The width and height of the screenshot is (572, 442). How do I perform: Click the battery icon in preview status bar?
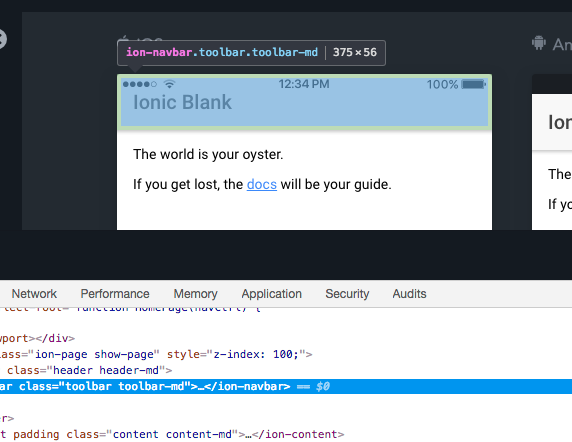tap(474, 84)
